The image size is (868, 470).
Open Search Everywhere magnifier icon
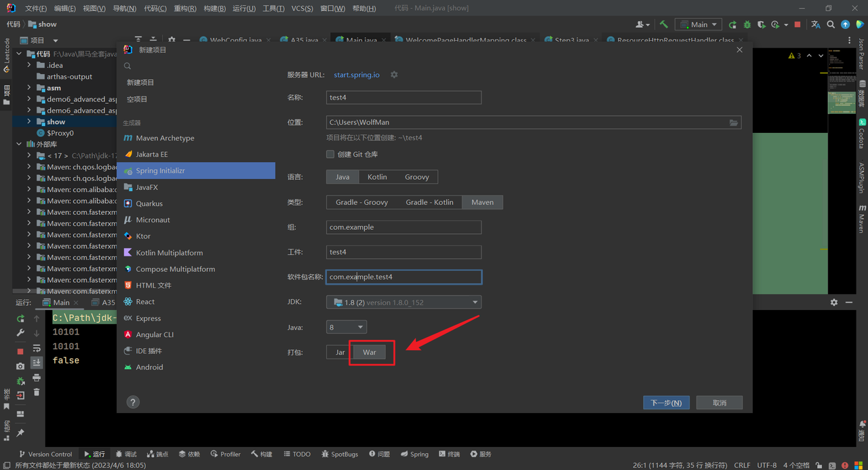(x=831, y=24)
